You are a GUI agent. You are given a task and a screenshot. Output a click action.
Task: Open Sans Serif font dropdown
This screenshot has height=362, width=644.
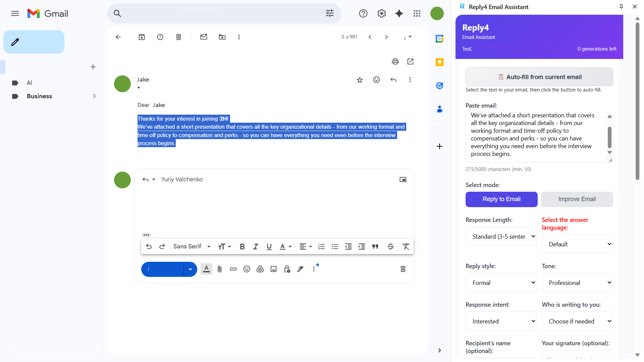[192, 247]
